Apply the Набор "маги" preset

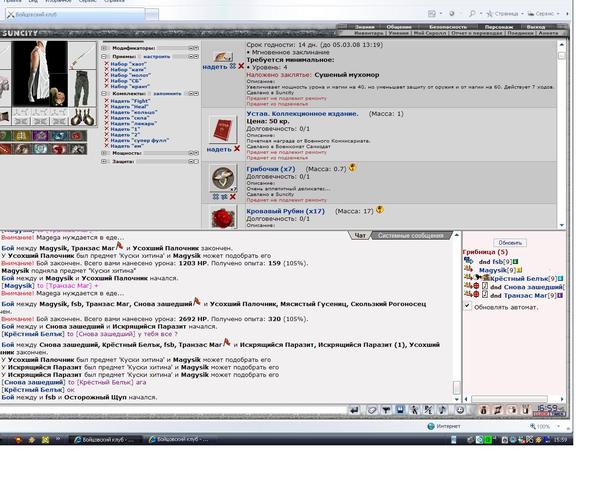128,70
